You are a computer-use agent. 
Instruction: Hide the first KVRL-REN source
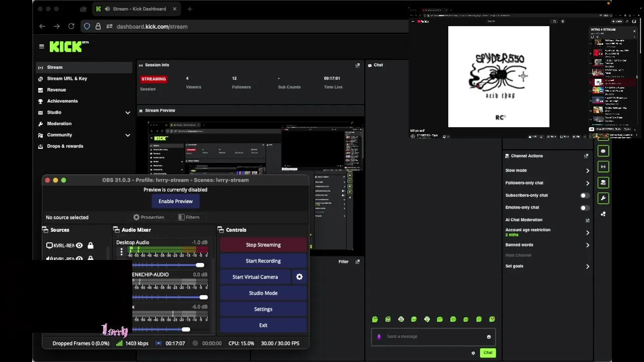[79, 245]
